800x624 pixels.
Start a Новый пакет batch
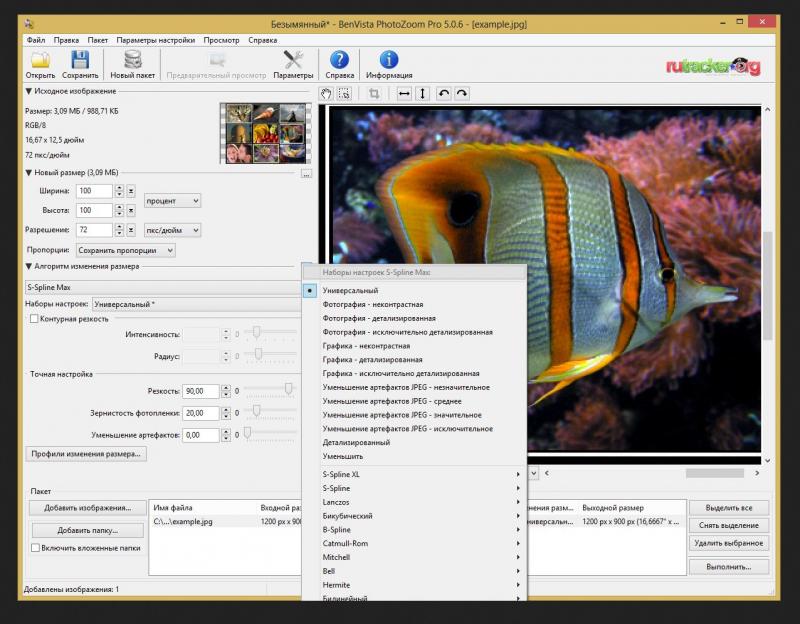pyautogui.click(x=133, y=60)
